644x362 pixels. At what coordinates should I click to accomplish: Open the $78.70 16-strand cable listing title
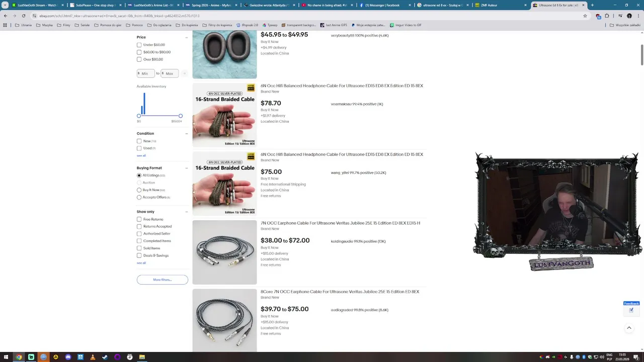(x=342, y=86)
